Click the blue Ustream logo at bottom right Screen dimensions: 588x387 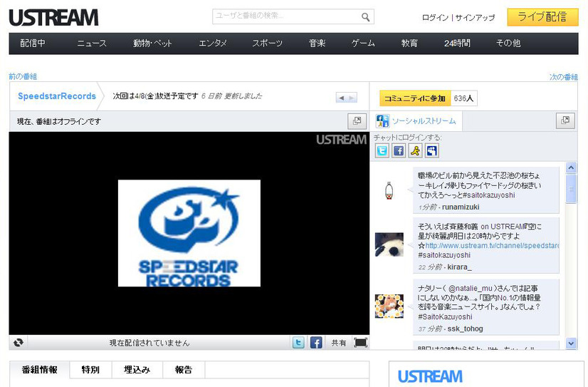pyautogui.click(x=430, y=376)
